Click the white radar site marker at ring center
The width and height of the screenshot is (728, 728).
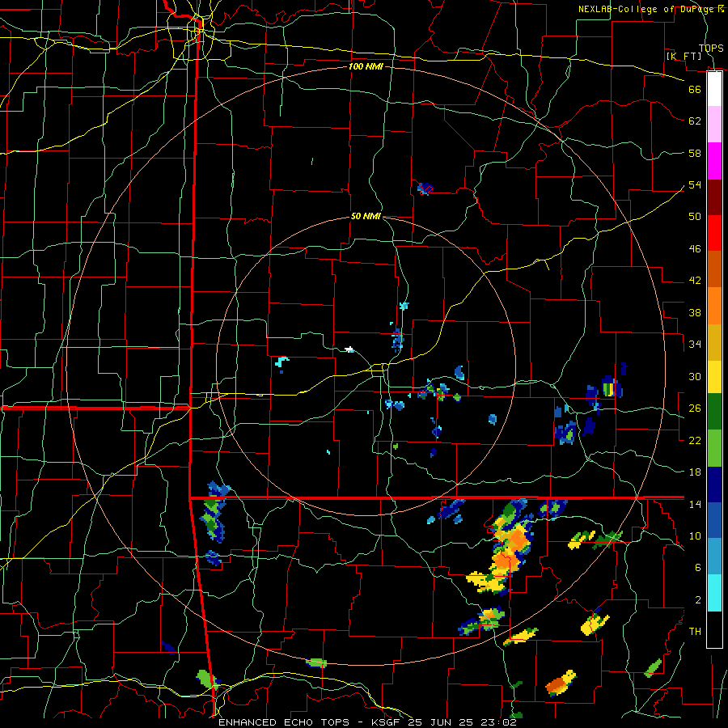pos(349,349)
